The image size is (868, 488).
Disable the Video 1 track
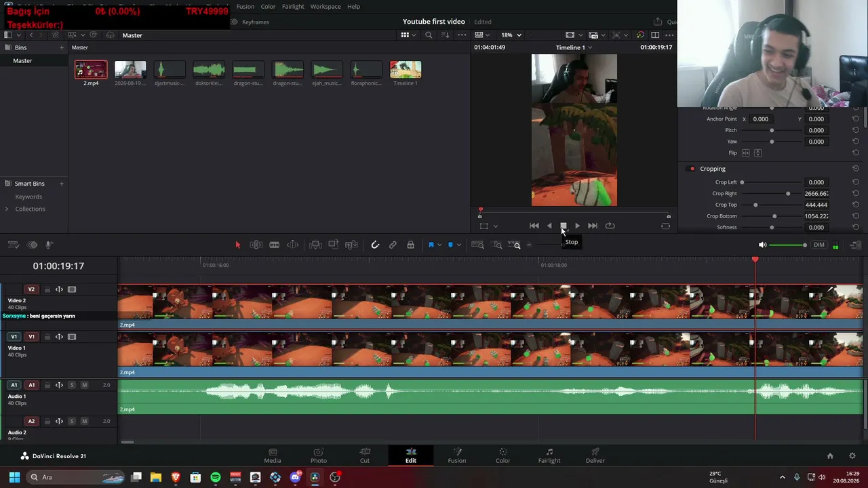pos(72,337)
